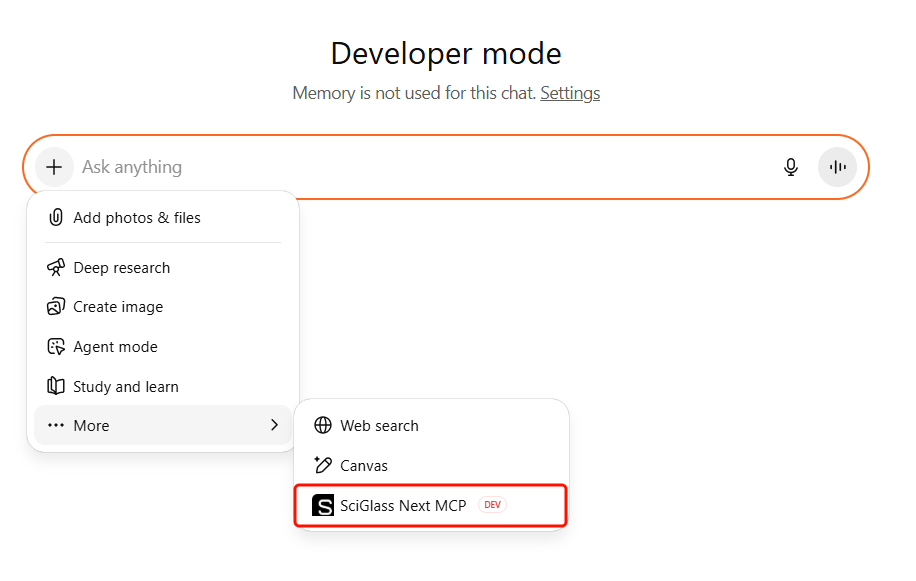The width and height of the screenshot is (916, 581).
Task: Choose Deep research from the menu
Action: pyautogui.click(x=122, y=268)
